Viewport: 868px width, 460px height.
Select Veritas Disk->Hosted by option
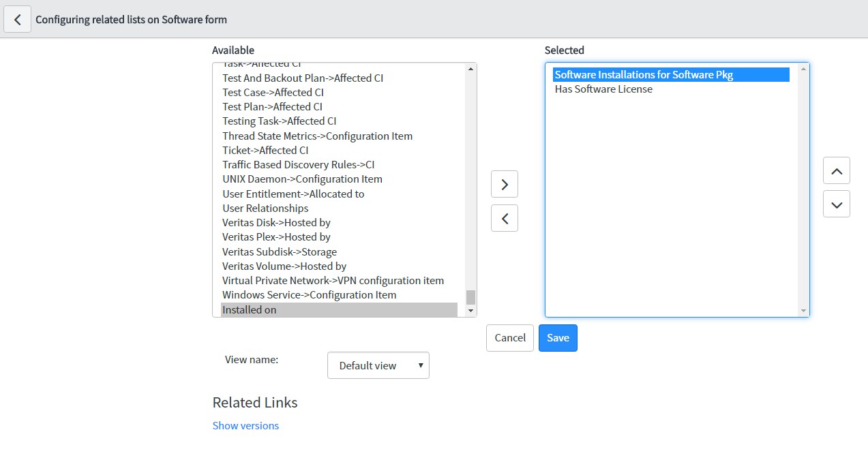pyautogui.click(x=276, y=223)
